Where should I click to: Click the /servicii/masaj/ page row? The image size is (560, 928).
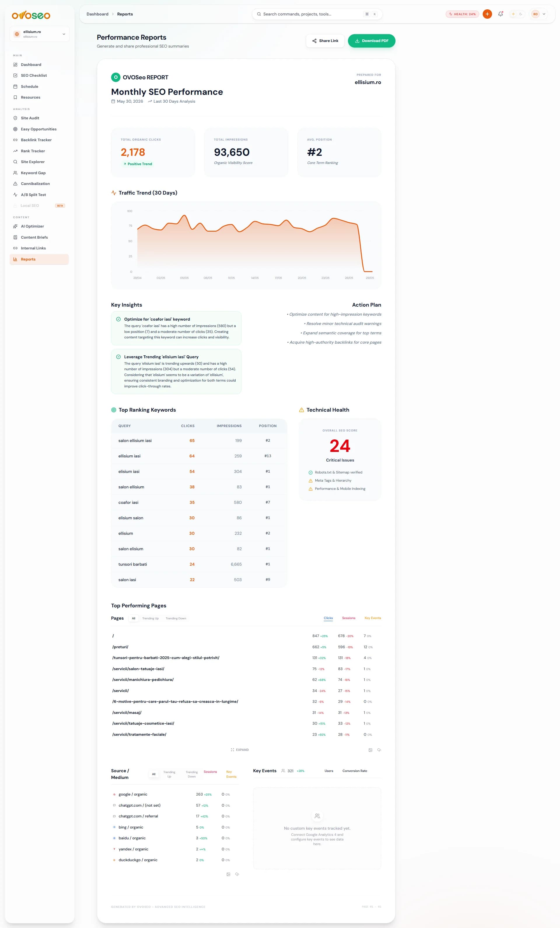246,713
